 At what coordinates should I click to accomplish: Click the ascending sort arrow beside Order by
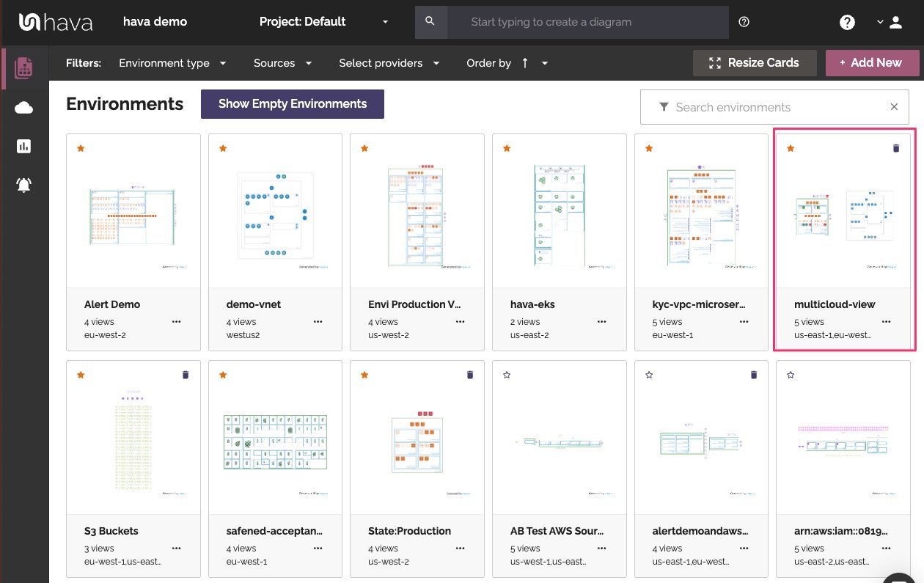pyautogui.click(x=525, y=63)
